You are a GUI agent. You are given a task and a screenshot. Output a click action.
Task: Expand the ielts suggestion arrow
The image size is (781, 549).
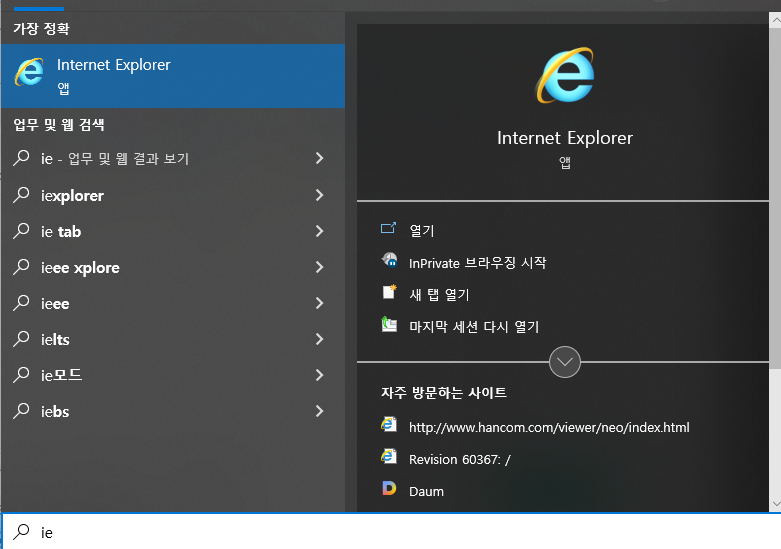320,339
